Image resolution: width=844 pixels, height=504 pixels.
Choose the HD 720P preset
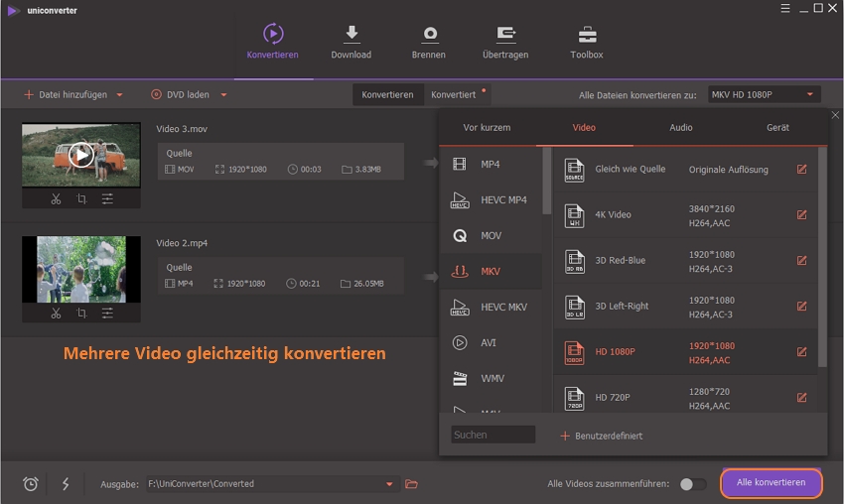(685, 394)
